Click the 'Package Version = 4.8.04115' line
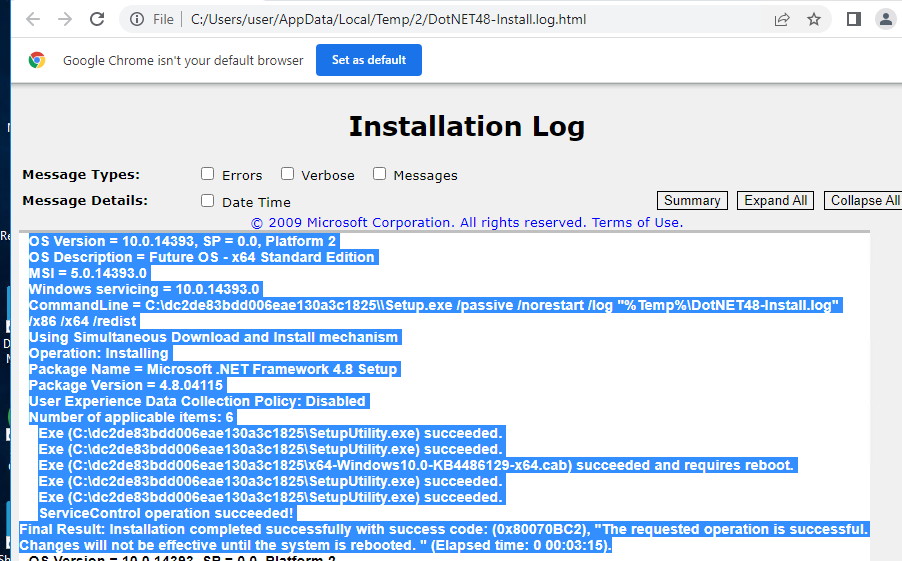 point(125,386)
